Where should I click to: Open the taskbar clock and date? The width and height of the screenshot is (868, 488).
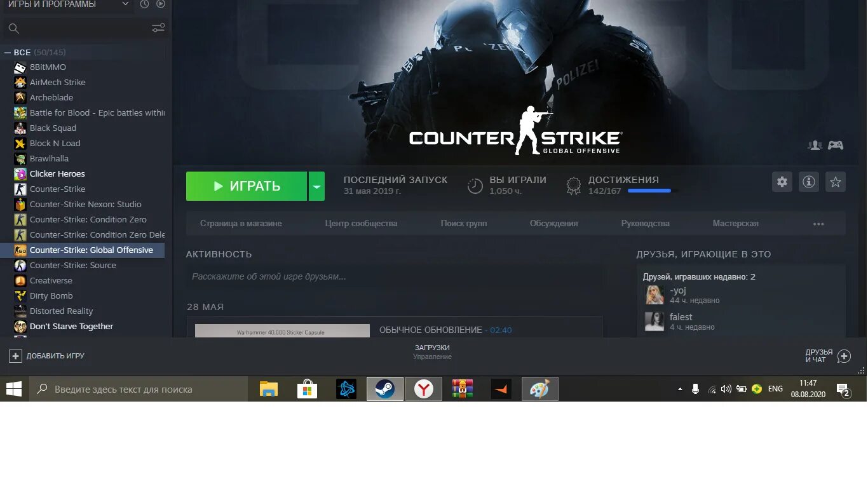pyautogui.click(x=808, y=389)
